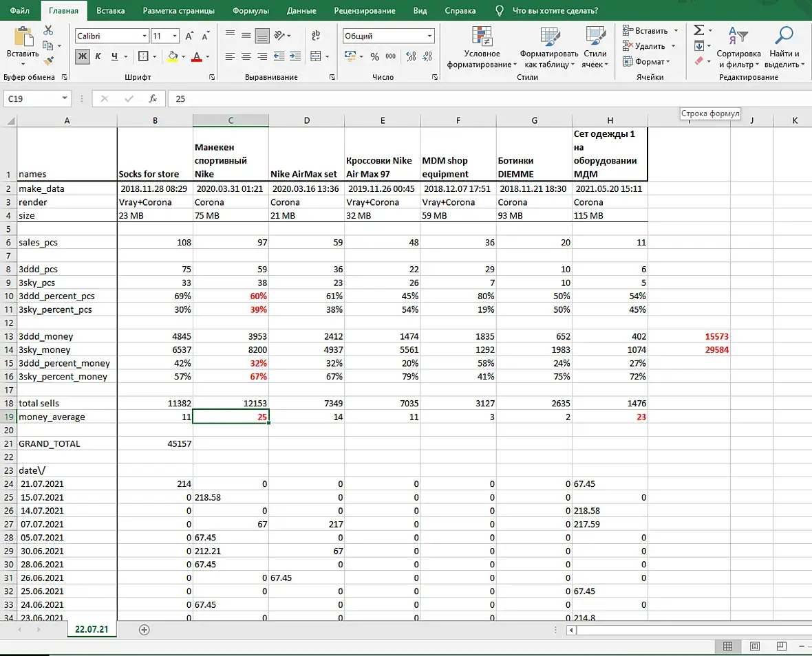Open Найти и выделить menu

point(784,47)
